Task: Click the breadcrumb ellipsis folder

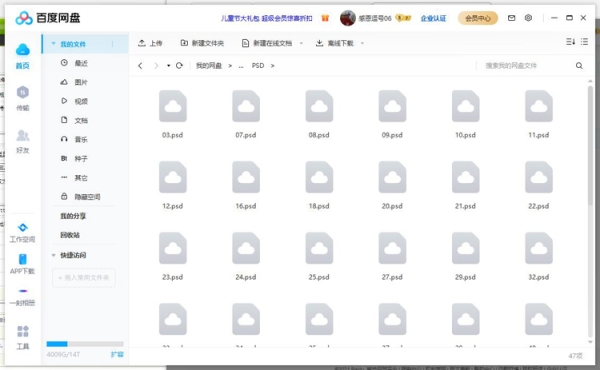Action: tap(241, 66)
